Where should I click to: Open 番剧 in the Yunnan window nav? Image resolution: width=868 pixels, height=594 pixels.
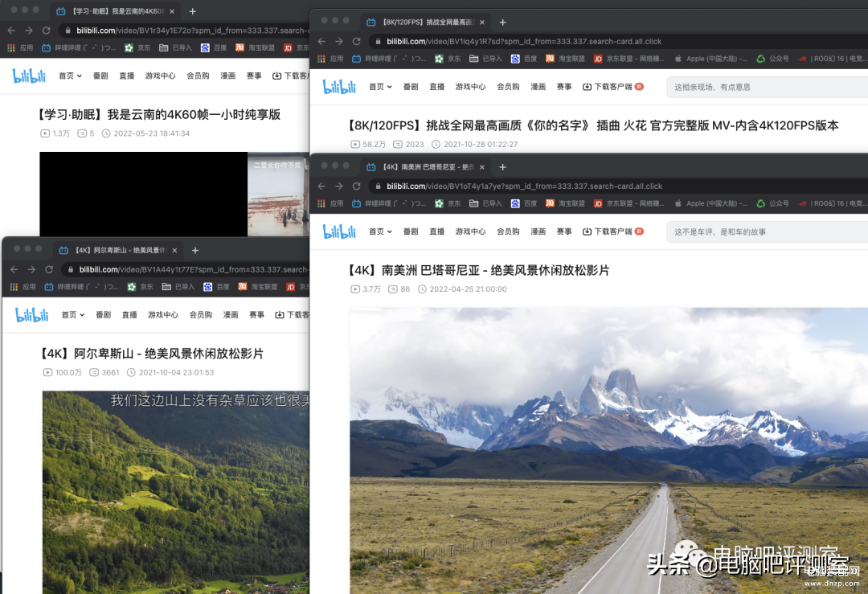(100, 76)
